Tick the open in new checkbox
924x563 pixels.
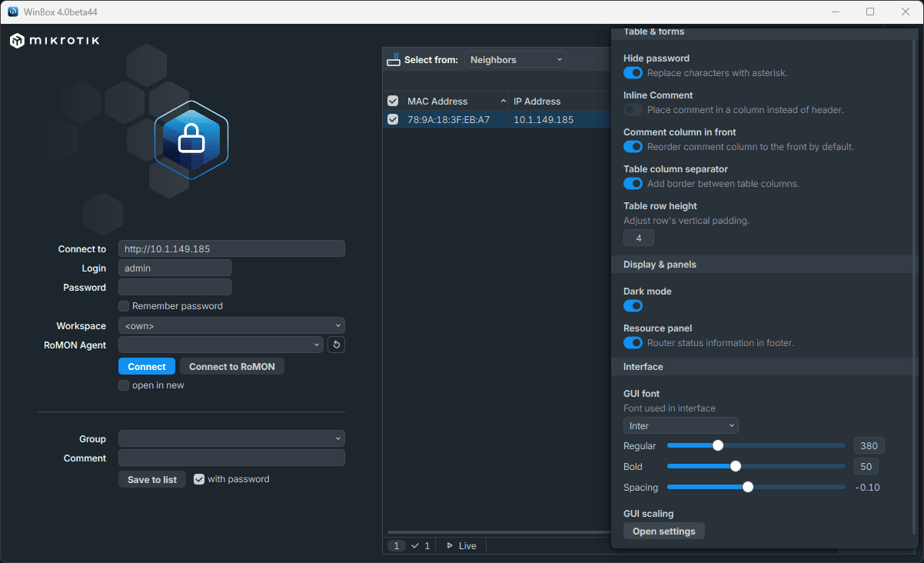click(x=124, y=385)
